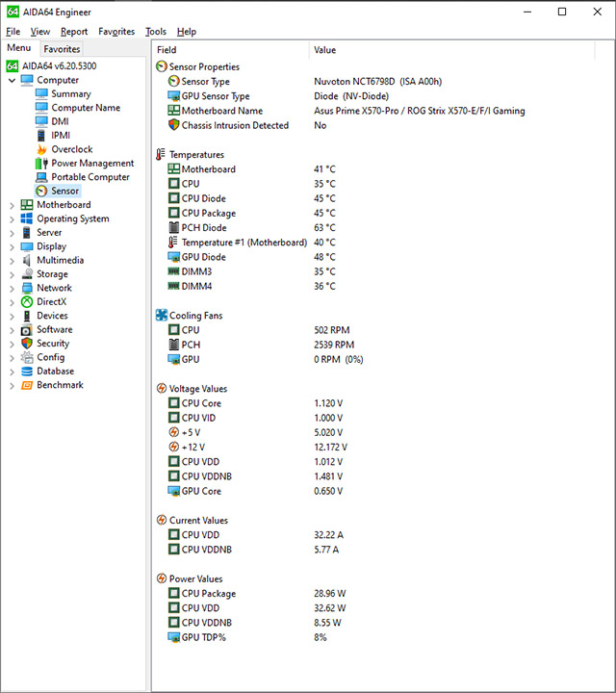
Task: Click the Sensor gauge icon in tree
Action: coord(41,191)
